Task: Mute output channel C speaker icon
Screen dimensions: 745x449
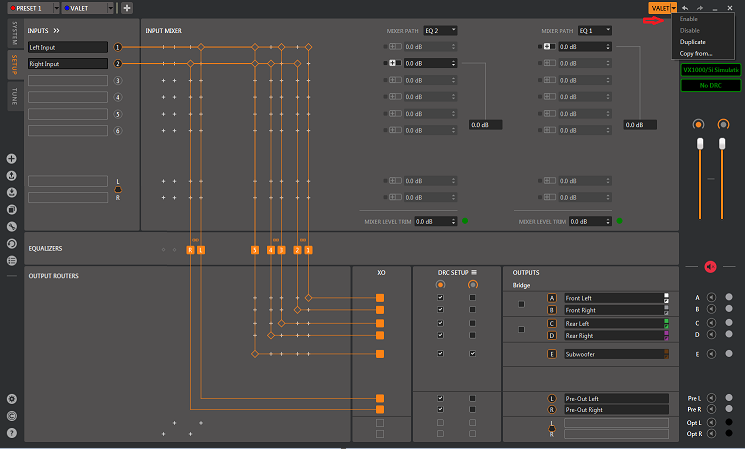Action: pos(711,323)
